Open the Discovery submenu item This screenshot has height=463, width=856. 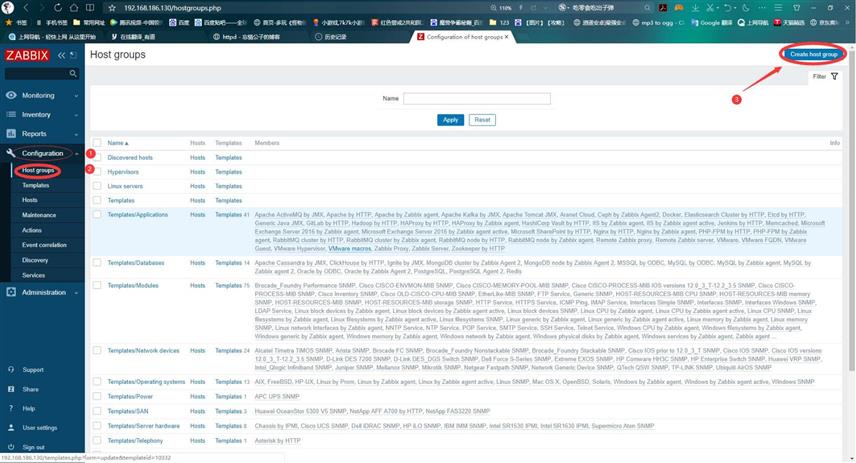(x=35, y=260)
